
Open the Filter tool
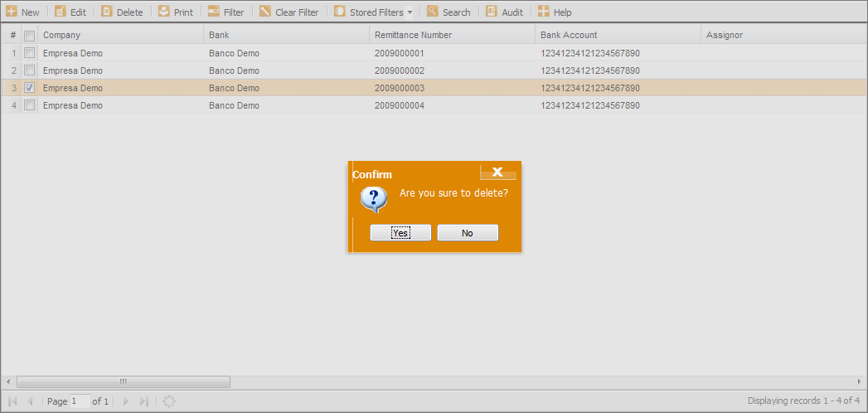click(x=214, y=12)
